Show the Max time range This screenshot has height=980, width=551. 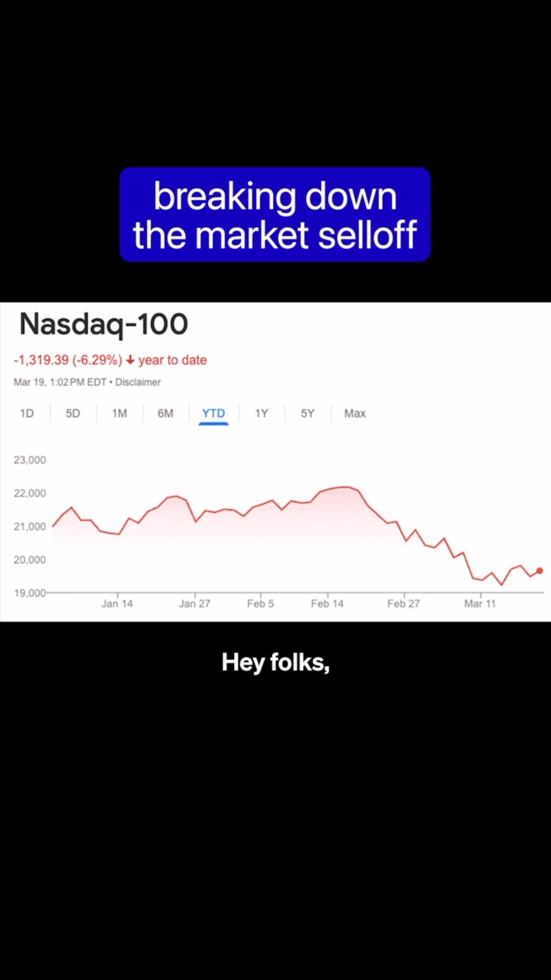tap(355, 413)
